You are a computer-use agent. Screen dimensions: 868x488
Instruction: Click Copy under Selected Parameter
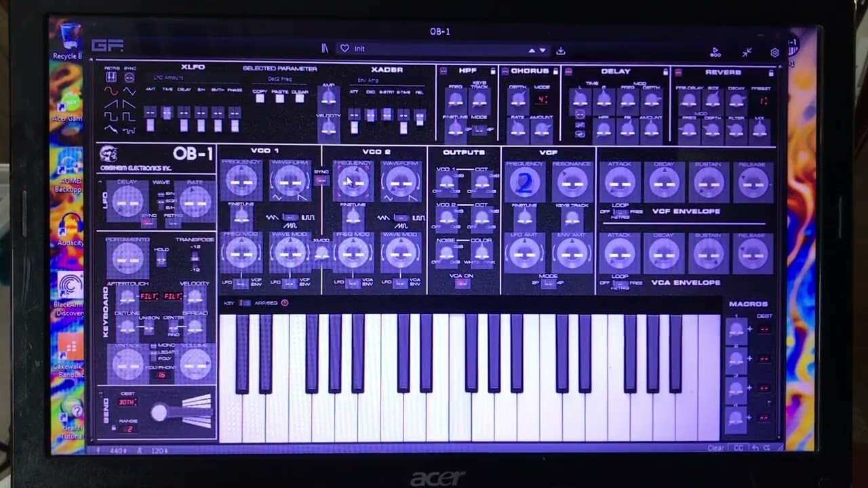[260, 98]
